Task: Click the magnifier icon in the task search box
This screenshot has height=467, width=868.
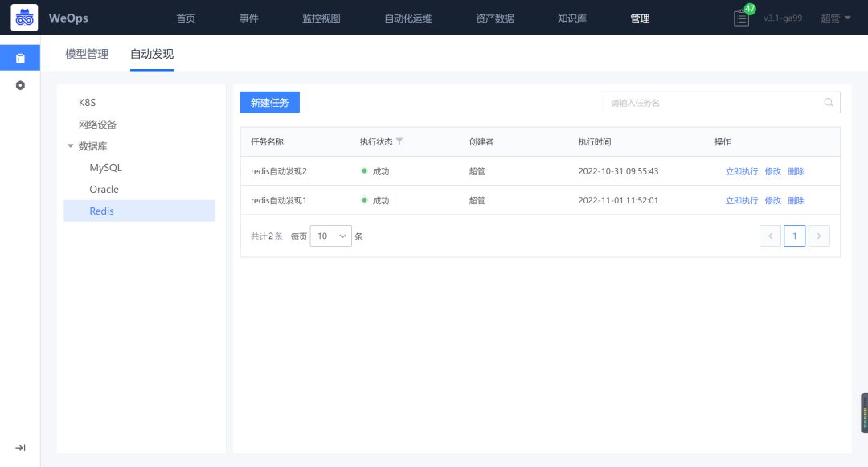Action: coord(829,102)
